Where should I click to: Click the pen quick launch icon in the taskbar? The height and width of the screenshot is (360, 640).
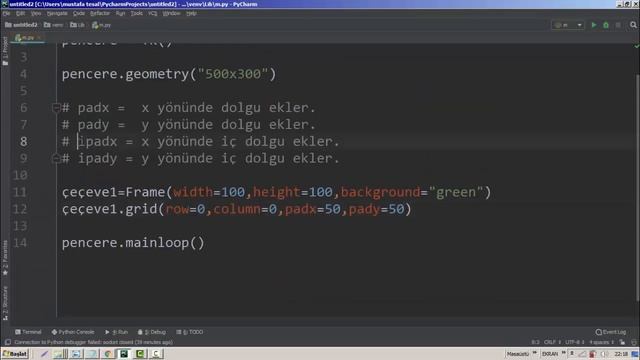pyautogui.click(x=44, y=353)
